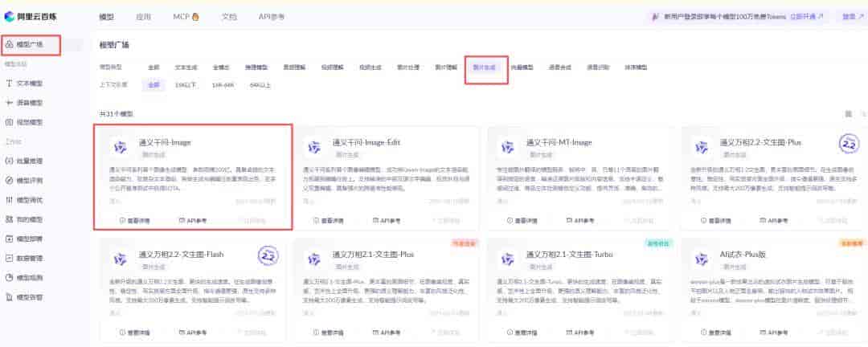Filter model type by 视频理解
Screen dimensions: 868x347
point(332,67)
